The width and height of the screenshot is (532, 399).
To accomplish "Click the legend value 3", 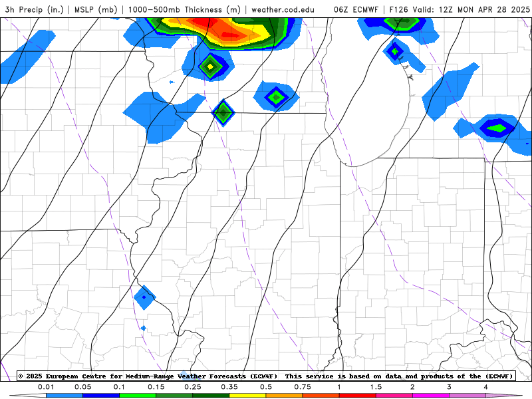I will tap(450, 387).
